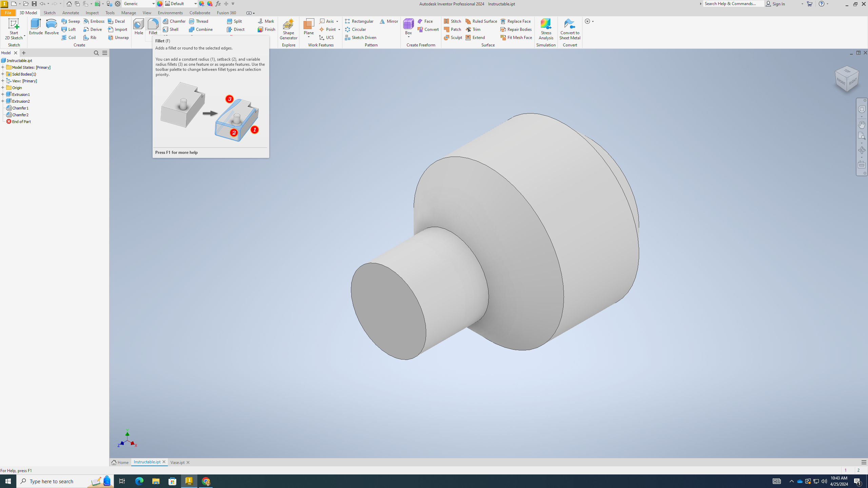
Task: Select the Extrude tool
Action: click(36, 27)
